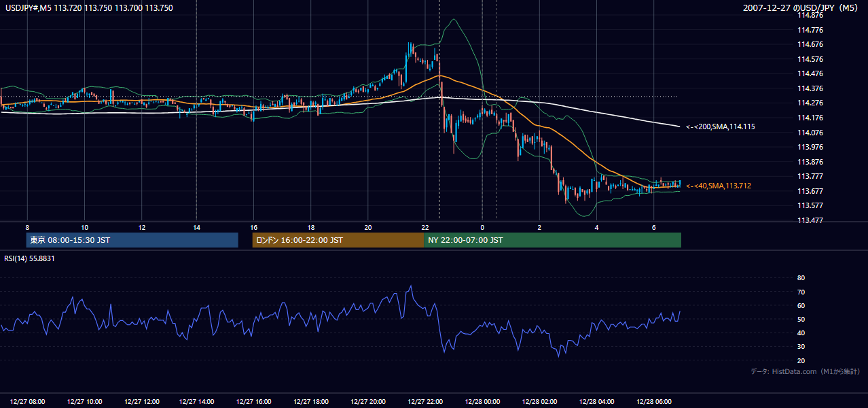Click RSI scale level 50

tap(801, 319)
